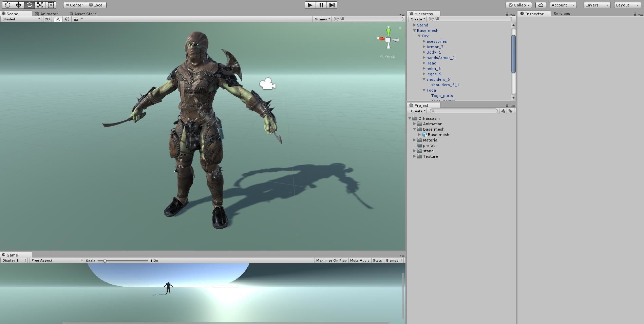Select the Head object in Hierarchy
The width and height of the screenshot is (644, 324).
(431, 63)
